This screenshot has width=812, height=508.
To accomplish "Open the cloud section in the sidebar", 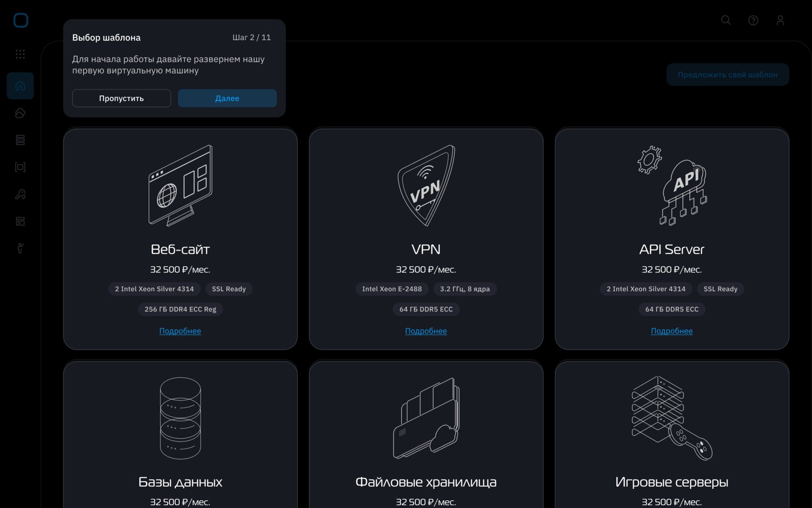I will point(20,113).
